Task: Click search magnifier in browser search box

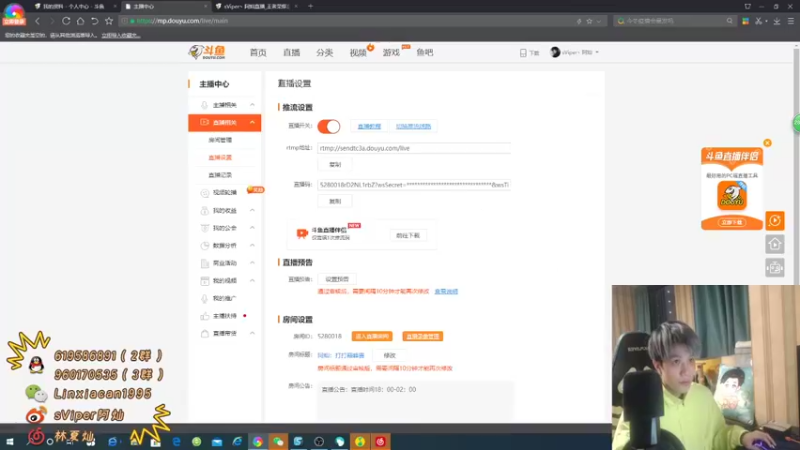Action: 730,21
